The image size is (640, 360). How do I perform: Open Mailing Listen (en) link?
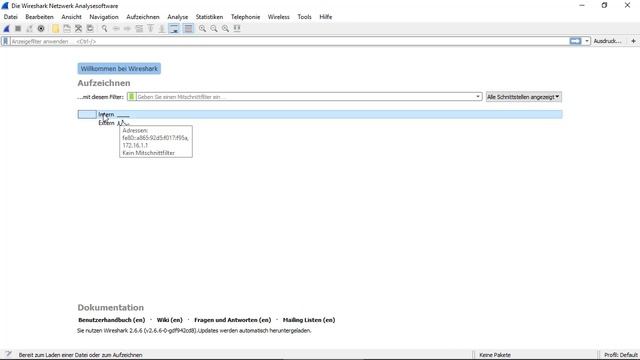pos(309,320)
